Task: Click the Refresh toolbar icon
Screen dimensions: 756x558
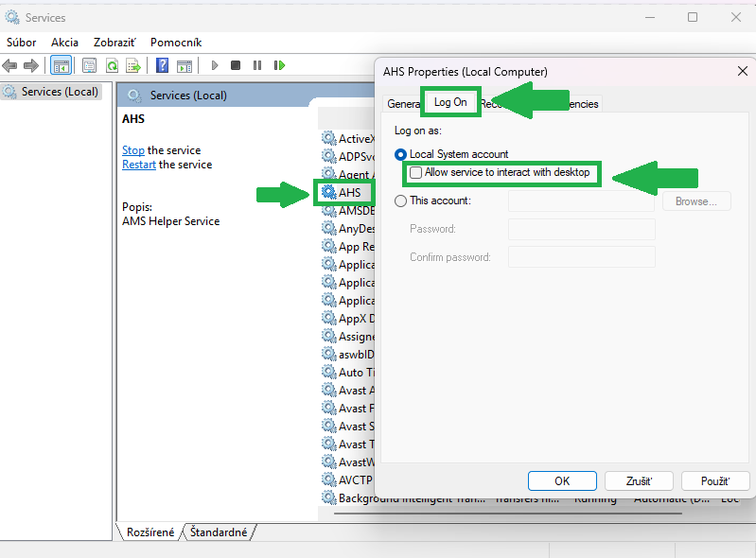Action: pos(112,65)
